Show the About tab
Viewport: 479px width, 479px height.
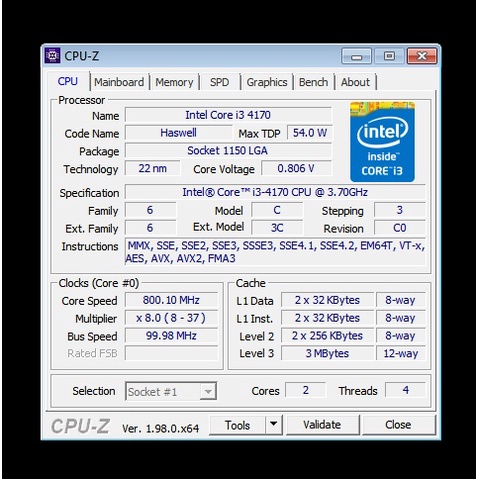pos(355,82)
